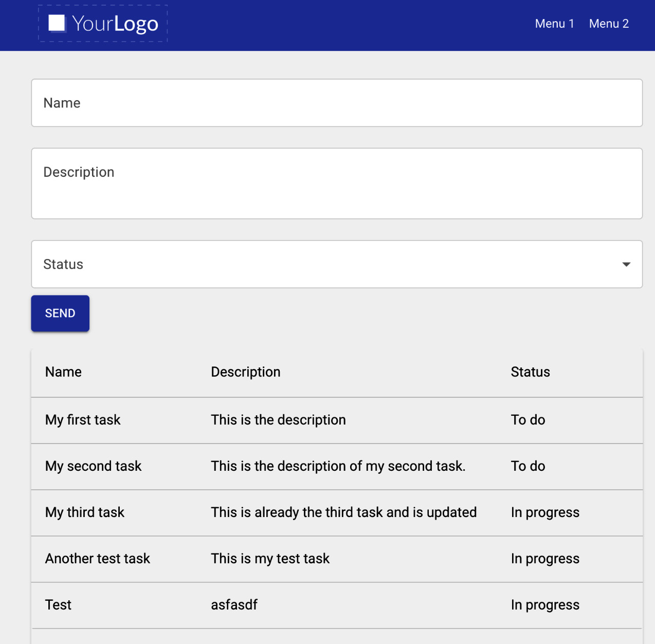
Task: Submit the form with SEND button
Action: [60, 314]
